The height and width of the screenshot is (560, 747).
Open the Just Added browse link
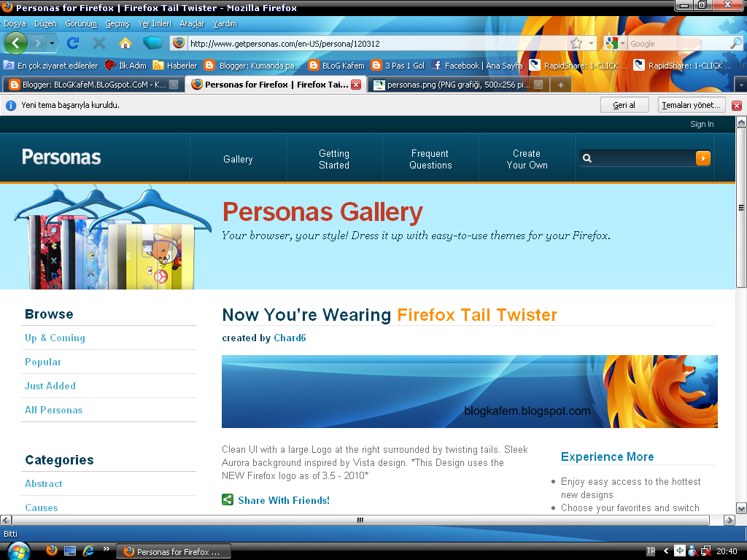(x=50, y=386)
